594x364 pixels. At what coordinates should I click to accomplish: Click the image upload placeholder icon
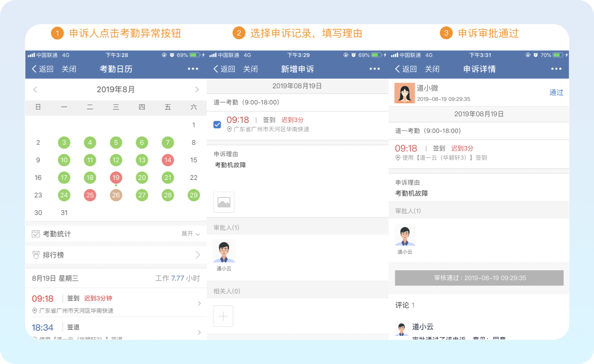[x=224, y=202]
